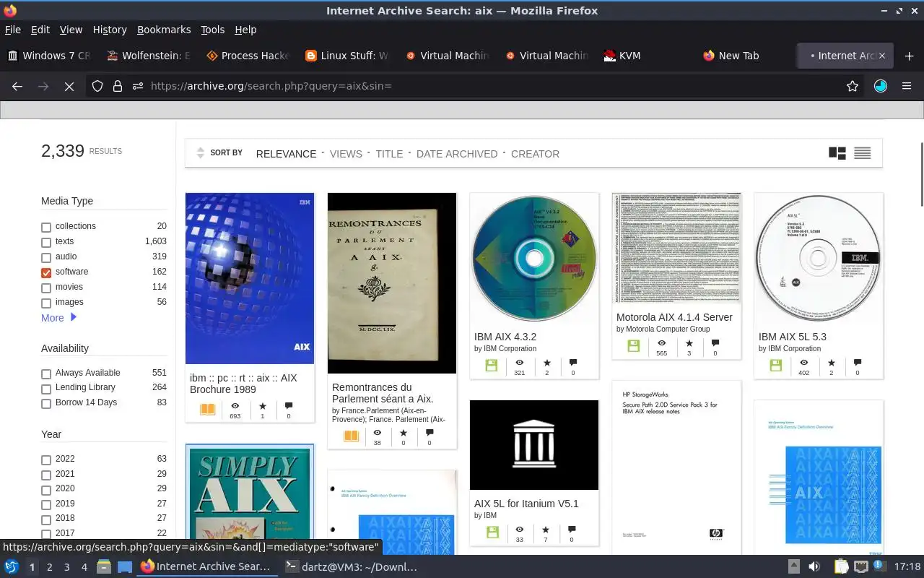Check the Borrow 14 Days box
Viewport: 924px width, 578px height.
coord(46,404)
